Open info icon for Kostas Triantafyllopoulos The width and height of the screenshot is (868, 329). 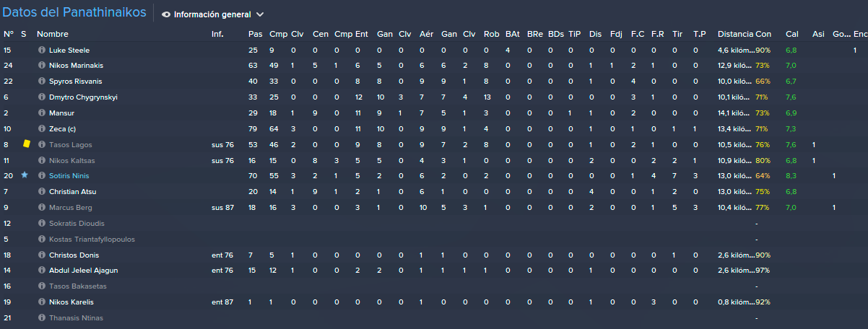tap(41, 240)
